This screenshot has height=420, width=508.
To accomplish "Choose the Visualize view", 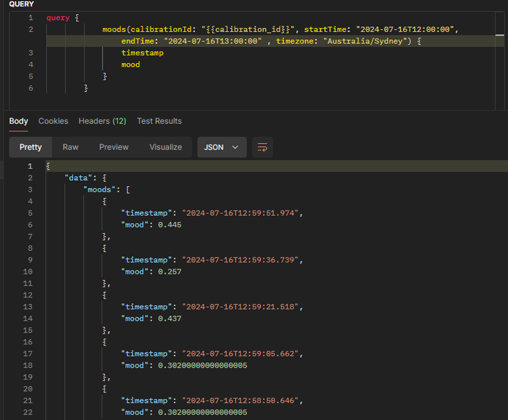I will [x=166, y=147].
